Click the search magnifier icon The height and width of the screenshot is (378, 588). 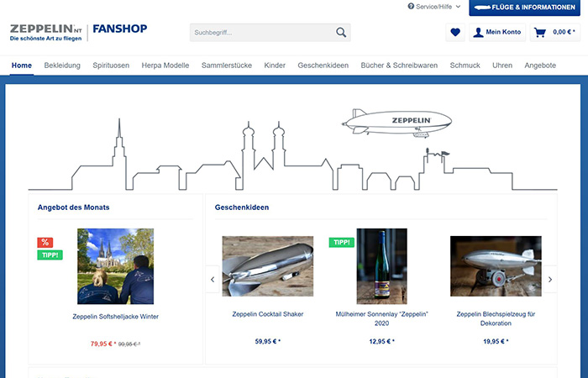coord(341,32)
